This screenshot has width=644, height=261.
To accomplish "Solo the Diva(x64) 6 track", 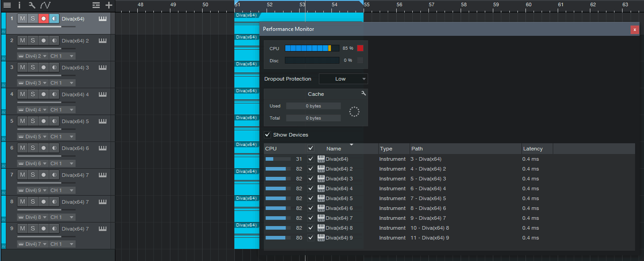I will coord(33,148).
